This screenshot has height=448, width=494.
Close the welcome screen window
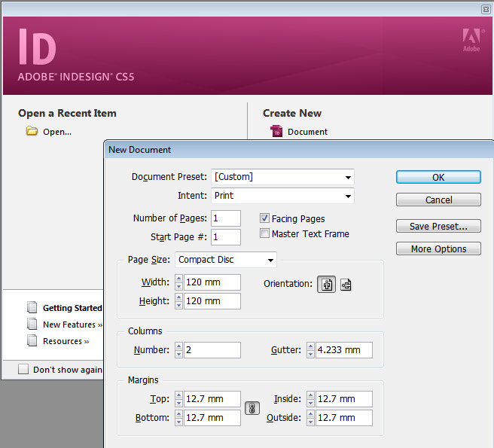(486, 10)
